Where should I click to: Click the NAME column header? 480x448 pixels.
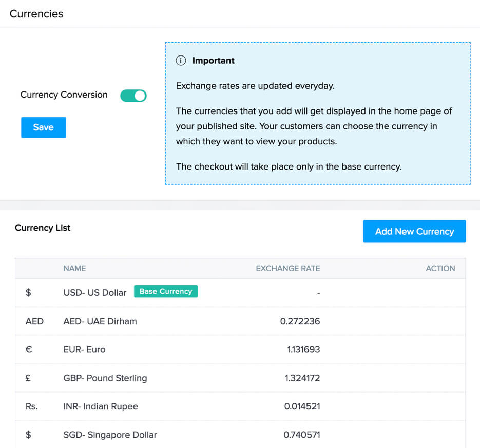tap(74, 268)
